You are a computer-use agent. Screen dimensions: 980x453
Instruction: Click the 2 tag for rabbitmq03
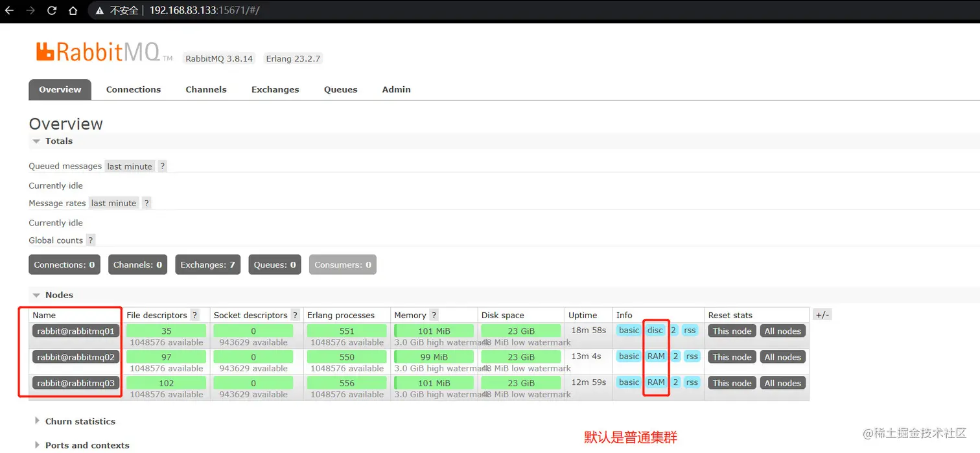pos(675,382)
